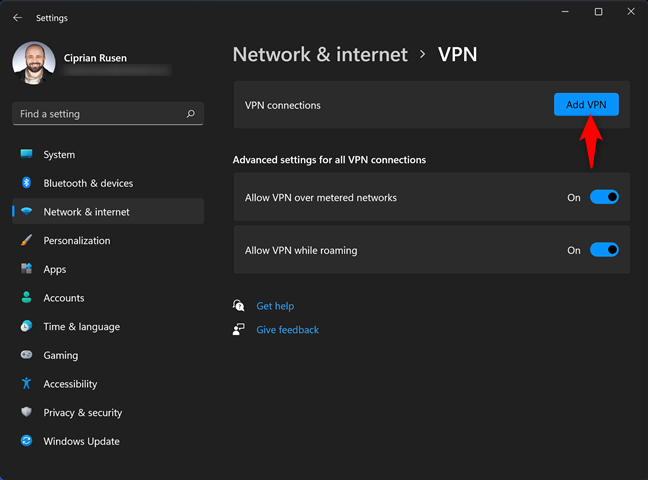Screen dimensions: 648x480
Task: Click the Advanced settings for all VPN connections heading
Action: (x=329, y=160)
